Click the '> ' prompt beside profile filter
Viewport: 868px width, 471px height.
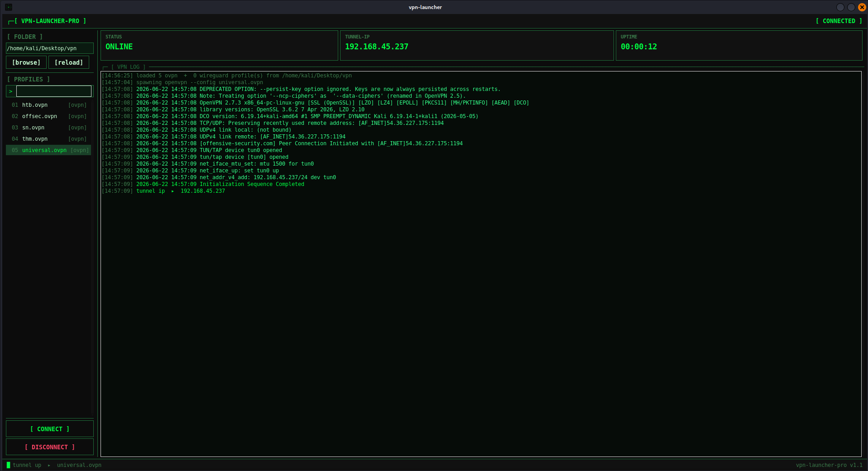11,91
